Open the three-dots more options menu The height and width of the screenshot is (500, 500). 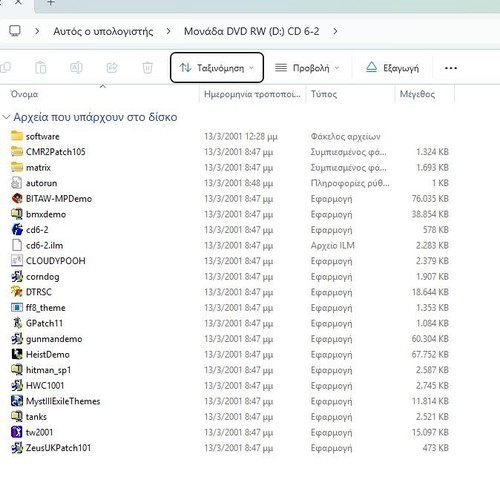tap(451, 68)
